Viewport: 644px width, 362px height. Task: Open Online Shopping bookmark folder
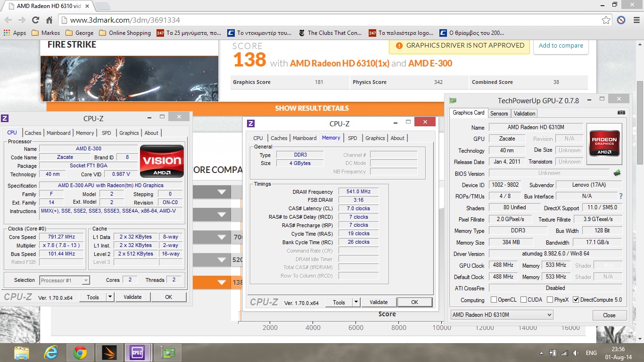(x=125, y=33)
